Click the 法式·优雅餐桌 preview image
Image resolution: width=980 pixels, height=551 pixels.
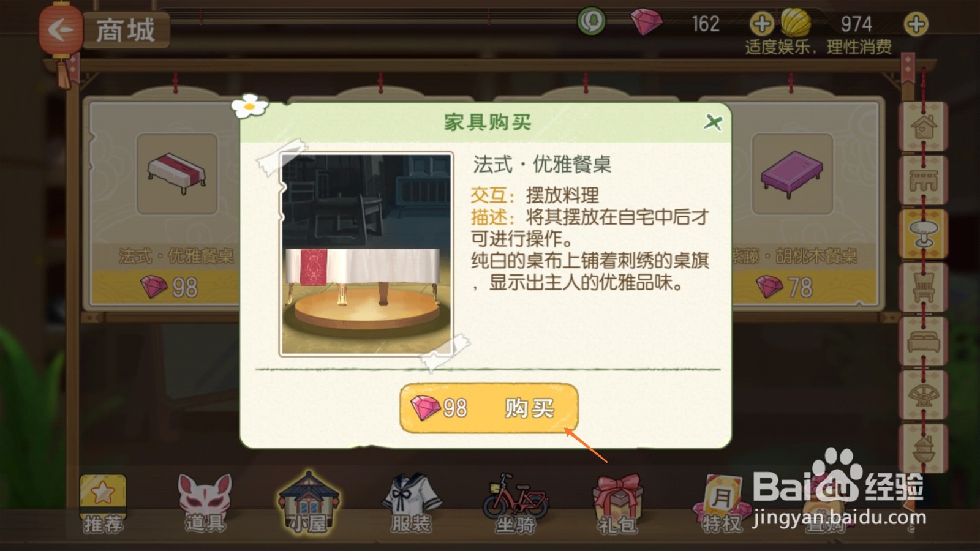point(366,254)
